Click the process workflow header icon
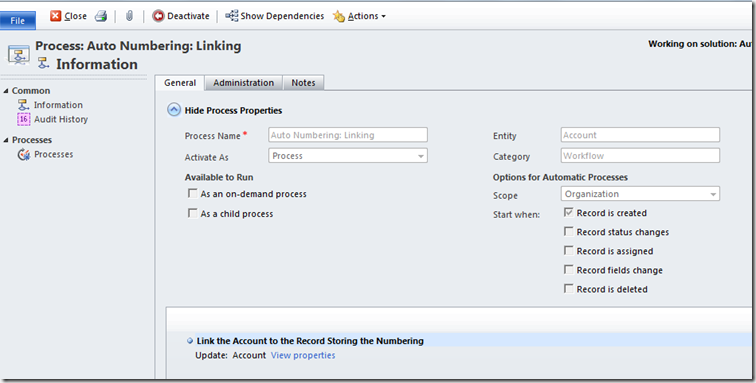Viewport: 756px width, 383px height. pos(18,55)
